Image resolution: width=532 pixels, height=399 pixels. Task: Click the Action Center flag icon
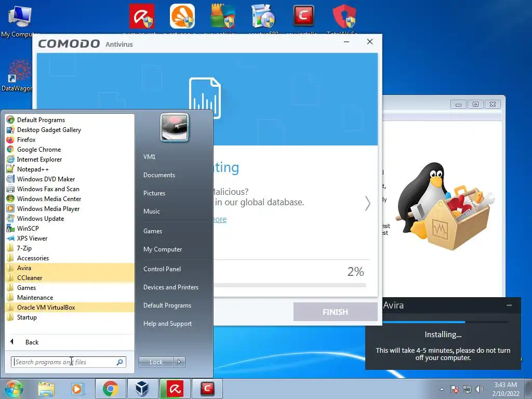pyautogui.click(x=454, y=389)
